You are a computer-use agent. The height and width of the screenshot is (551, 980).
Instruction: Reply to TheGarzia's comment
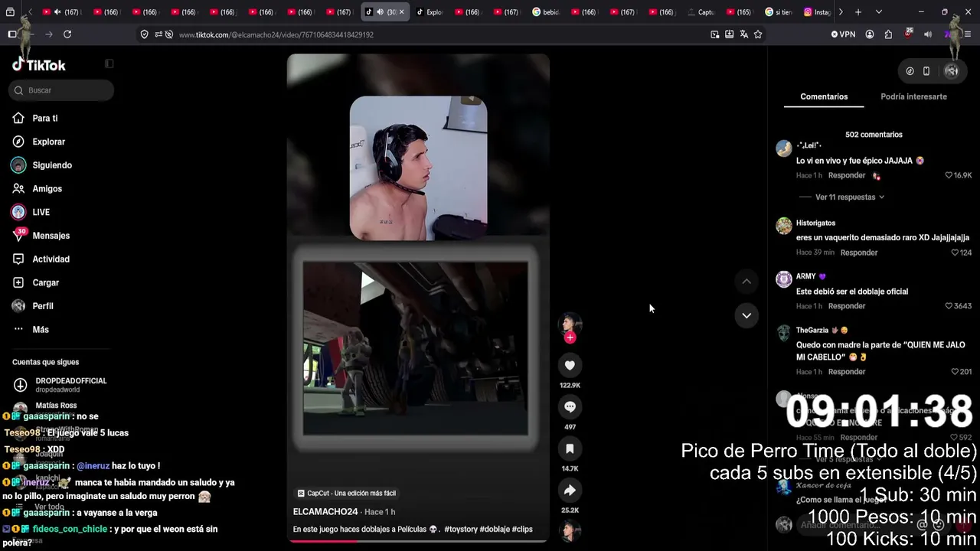pos(847,372)
